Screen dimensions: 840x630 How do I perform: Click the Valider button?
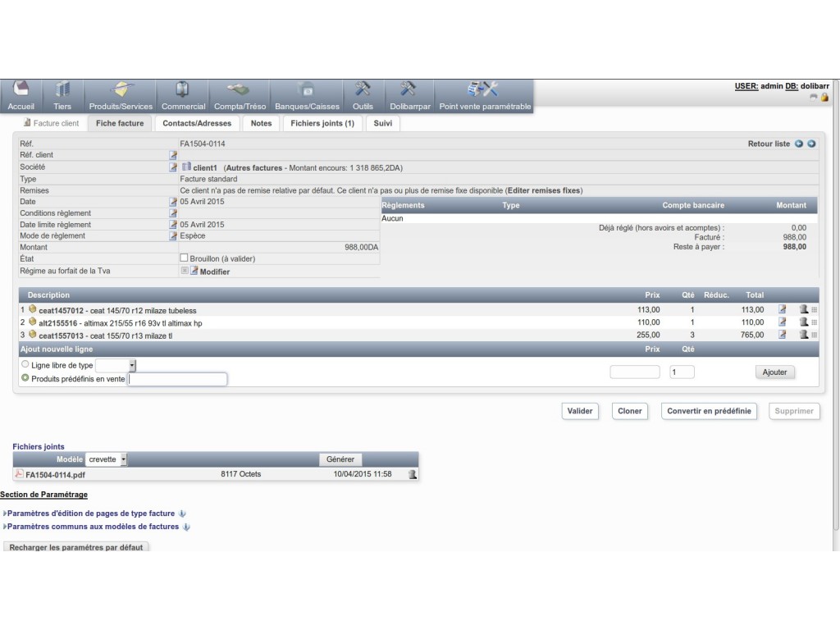[x=580, y=411]
